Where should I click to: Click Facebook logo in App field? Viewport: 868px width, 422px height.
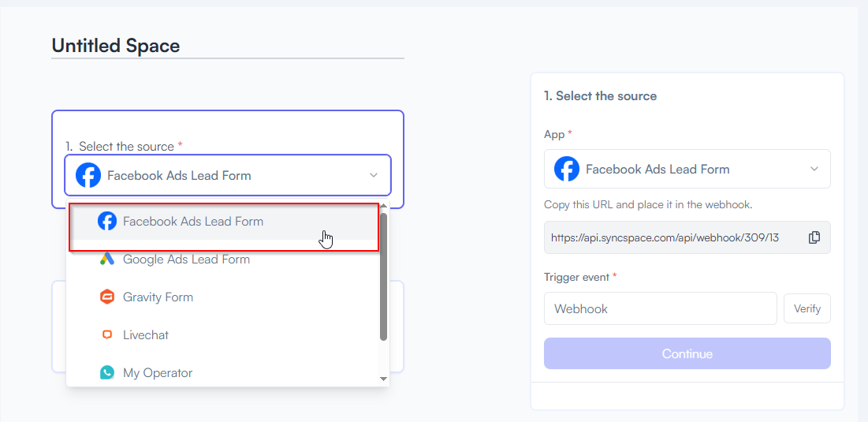[x=567, y=169]
